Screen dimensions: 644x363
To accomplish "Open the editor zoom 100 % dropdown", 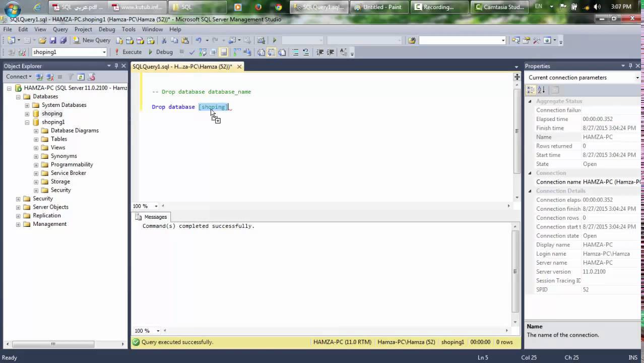I will 156,206.
